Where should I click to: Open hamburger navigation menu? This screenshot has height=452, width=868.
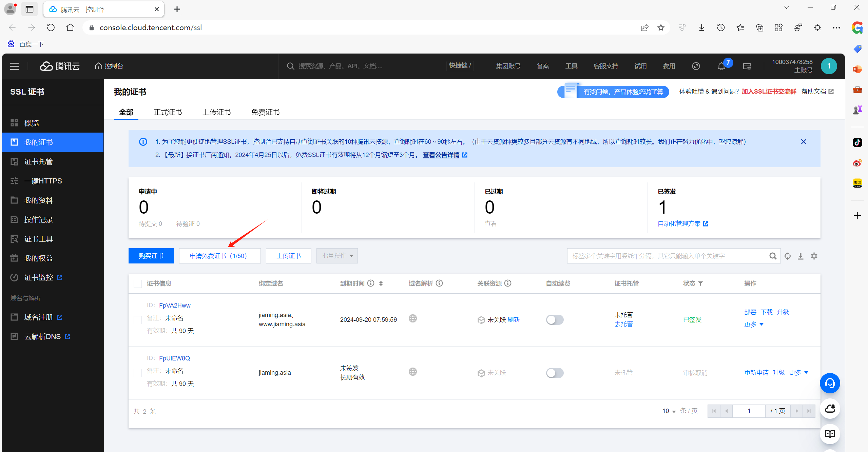15,66
